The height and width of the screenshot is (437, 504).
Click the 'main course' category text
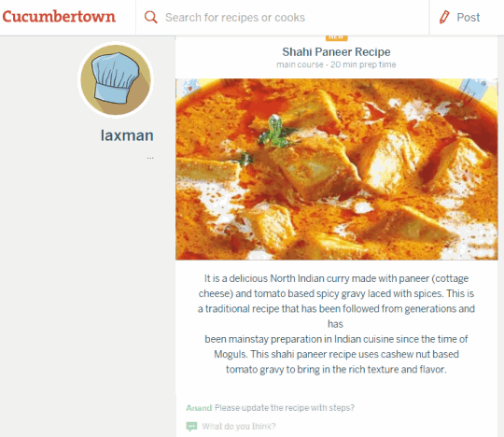[x=300, y=64]
